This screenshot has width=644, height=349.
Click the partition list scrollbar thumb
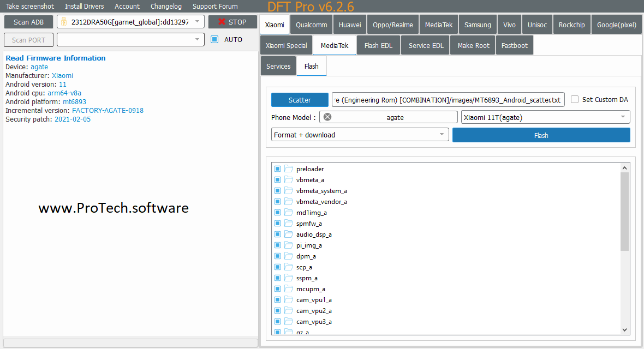tap(624, 212)
